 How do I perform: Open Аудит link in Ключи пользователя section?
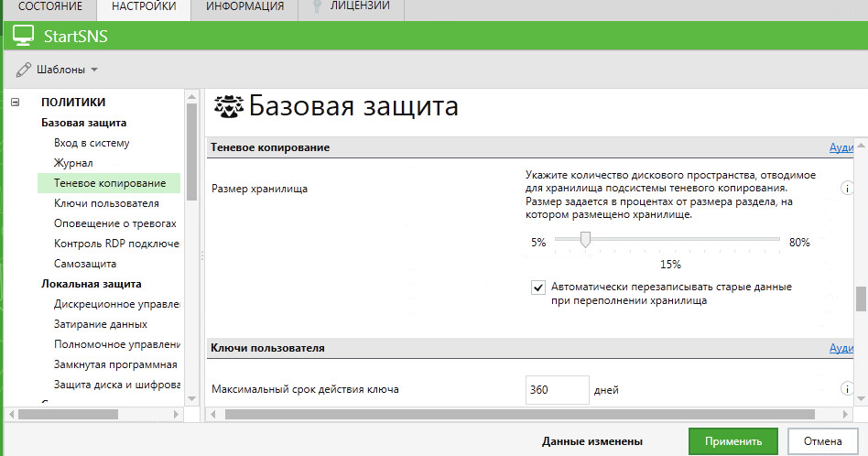tap(841, 348)
